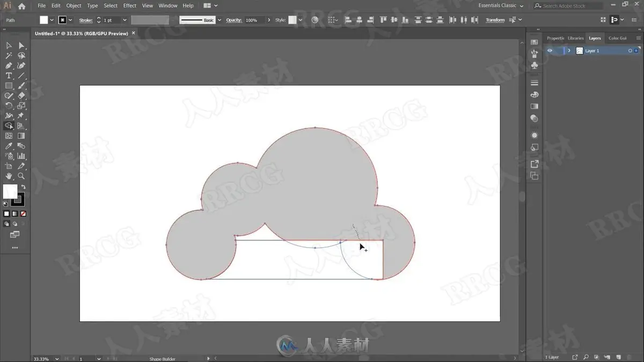Open the graphic Style dropdown
This screenshot has height=362, width=644.
(300, 20)
